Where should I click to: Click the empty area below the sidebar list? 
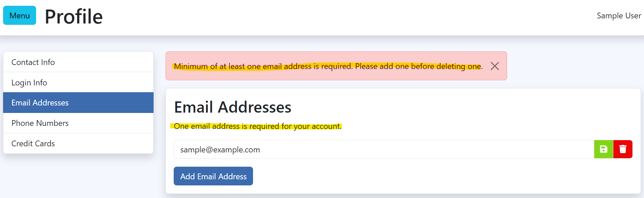pyautogui.click(x=78, y=177)
